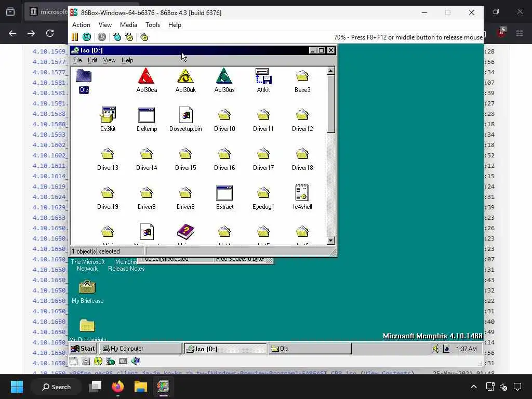Click the 86Box icon in Windows taskbar
The height and width of the screenshot is (399, 532).
[x=163, y=387]
